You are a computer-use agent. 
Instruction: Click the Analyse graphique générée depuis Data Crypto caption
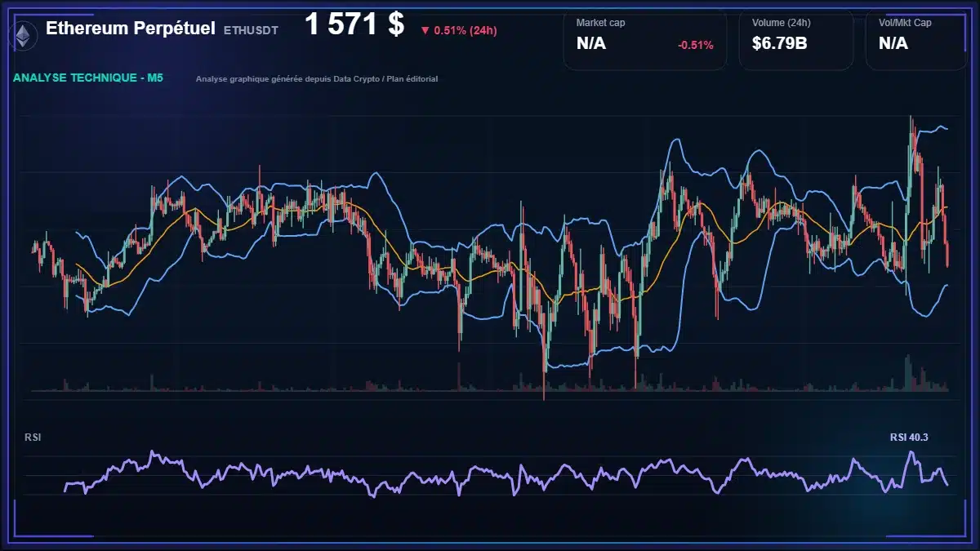(317, 79)
